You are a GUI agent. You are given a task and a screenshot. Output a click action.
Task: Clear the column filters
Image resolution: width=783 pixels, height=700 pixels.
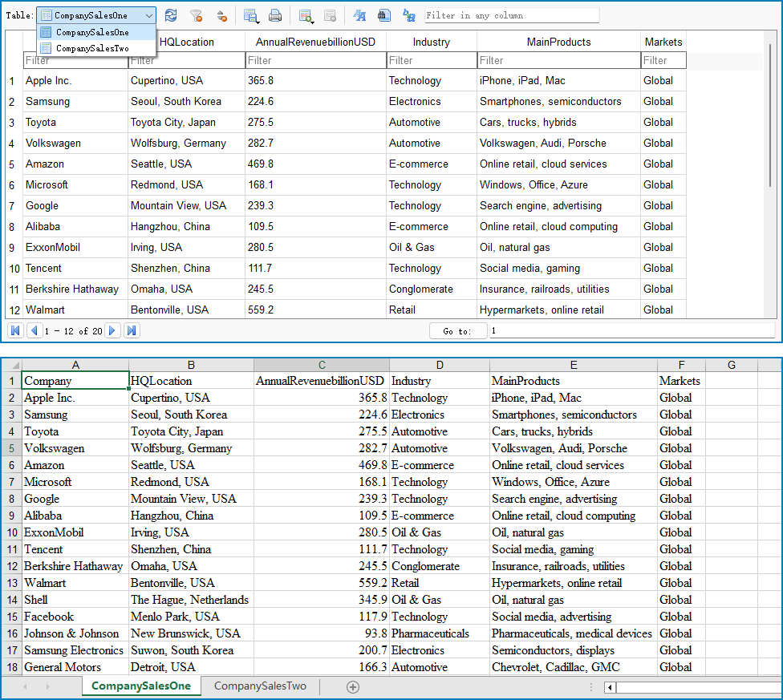coord(197,15)
